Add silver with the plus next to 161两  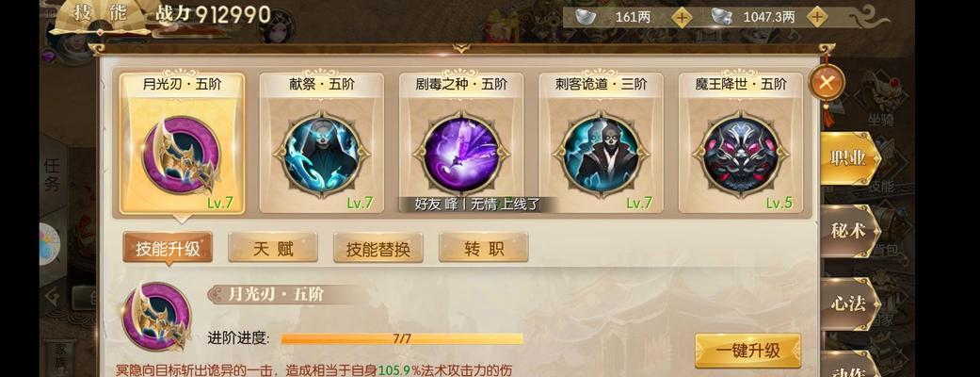pos(682,18)
